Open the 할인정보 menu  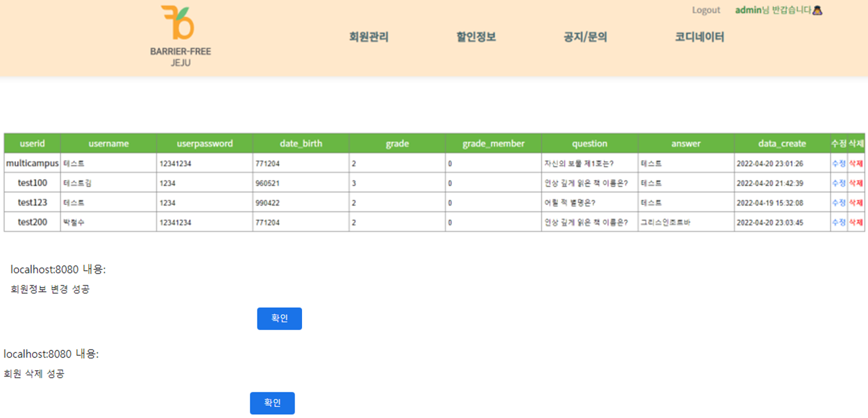[476, 37]
